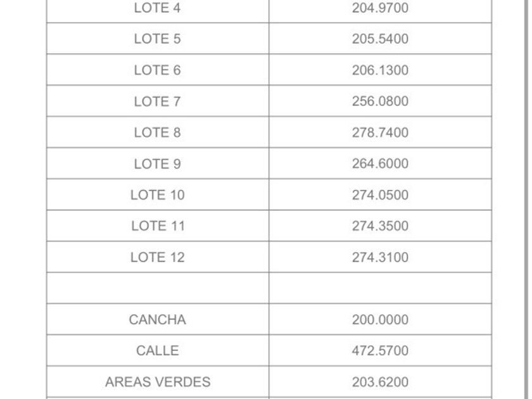Click the LOTE 10 cell
The width and height of the screenshot is (532, 399).
coord(157,195)
